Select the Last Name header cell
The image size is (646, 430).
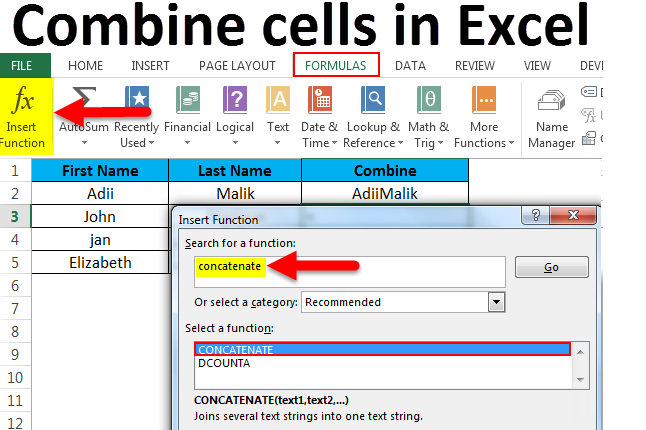(x=235, y=170)
